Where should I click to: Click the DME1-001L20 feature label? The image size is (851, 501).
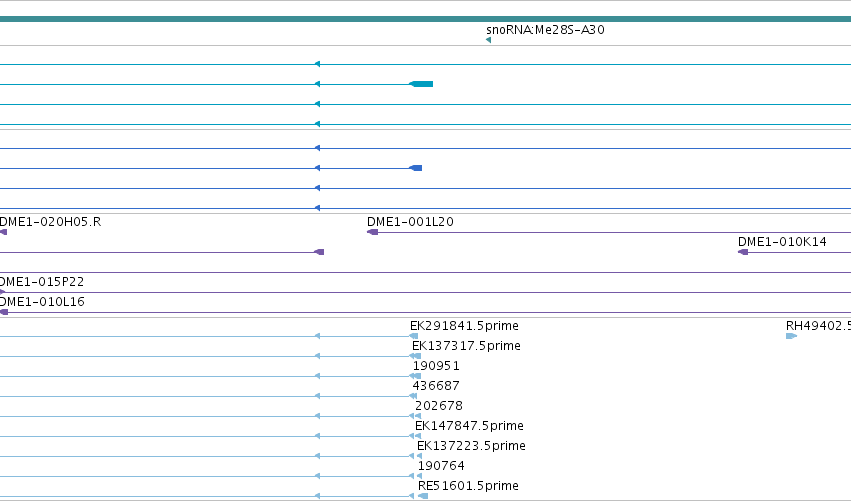coord(410,222)
